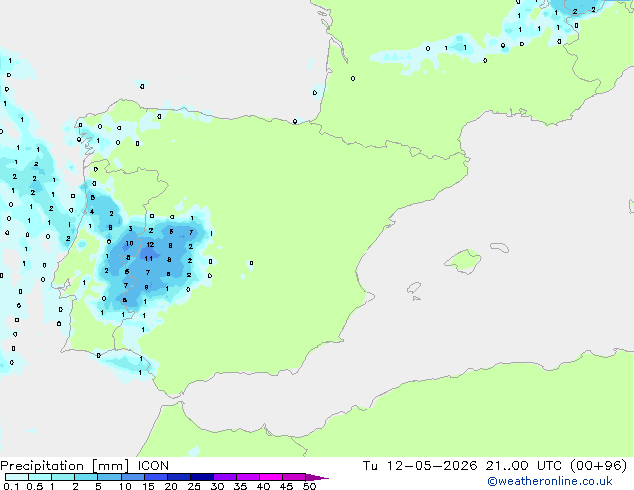Image resolution: width=634 pixels, height=490 pixels.
Task: Click the weatheronline.co.uk link
Action: [549, 481]
